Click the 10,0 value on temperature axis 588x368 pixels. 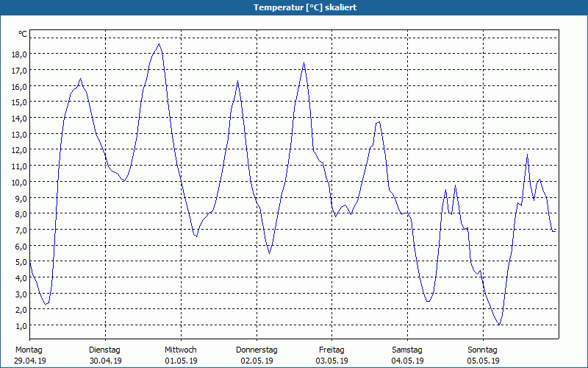(19, 182)
